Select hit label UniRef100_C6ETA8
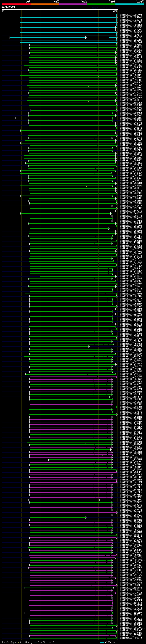This screenshot has width=146, height=644. click(131, 301)
